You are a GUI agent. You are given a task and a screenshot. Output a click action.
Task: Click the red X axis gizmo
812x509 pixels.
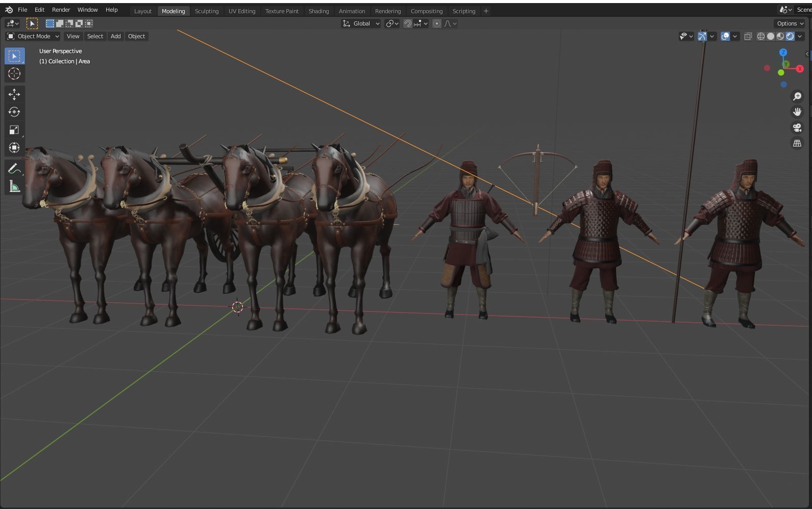800,69
